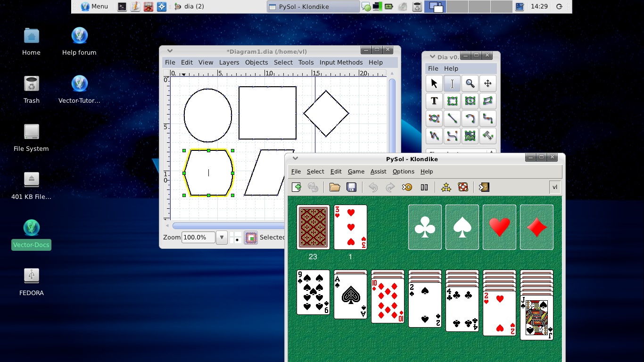
Task: Switch to PySol - Klondike taskbar button
Action: click(313, 7)
